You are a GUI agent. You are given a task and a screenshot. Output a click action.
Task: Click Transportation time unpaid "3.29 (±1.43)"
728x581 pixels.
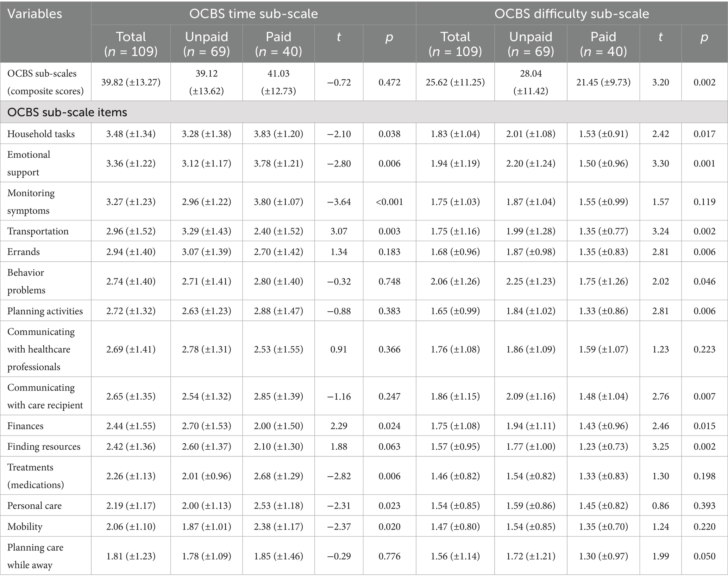(x=207, y=231)
